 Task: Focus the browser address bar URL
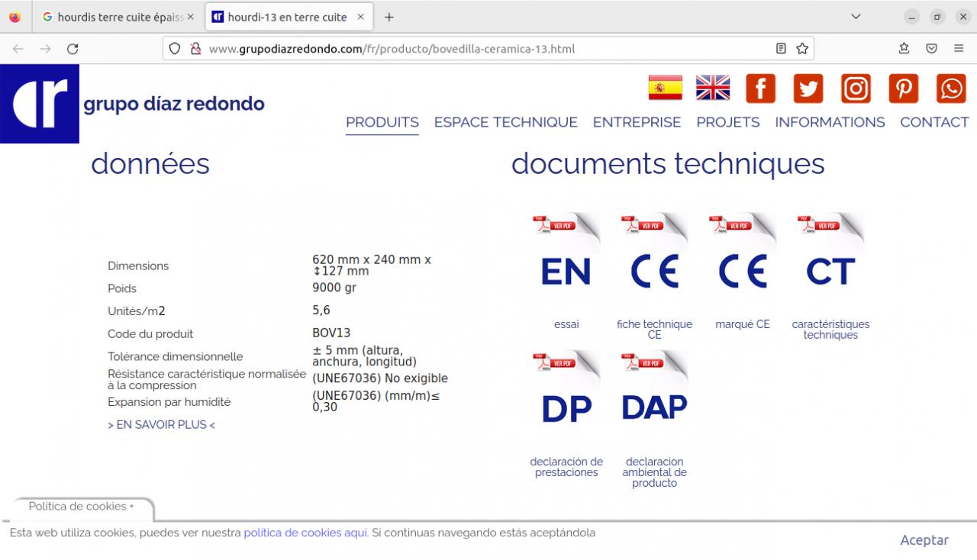click(488, 49)
